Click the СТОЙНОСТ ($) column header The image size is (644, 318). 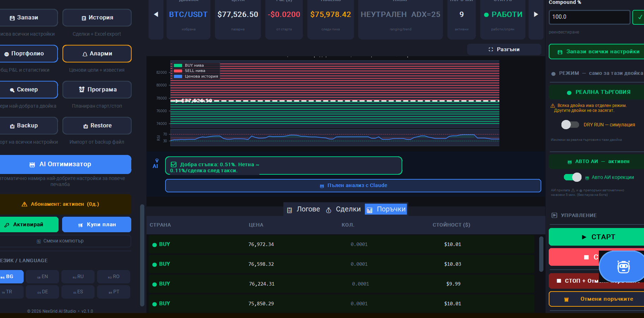(x=451, y=225)
